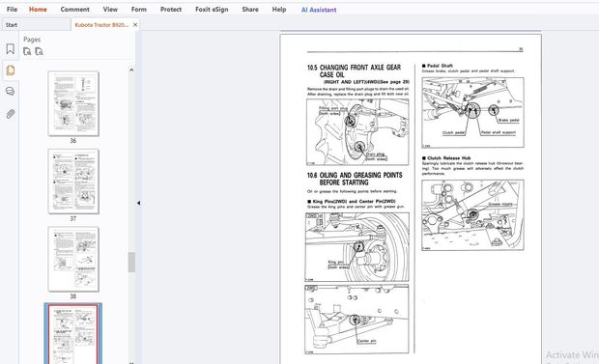Click the first page-thumbnail tool icon
599x364 pixels.
click(27, 51)
